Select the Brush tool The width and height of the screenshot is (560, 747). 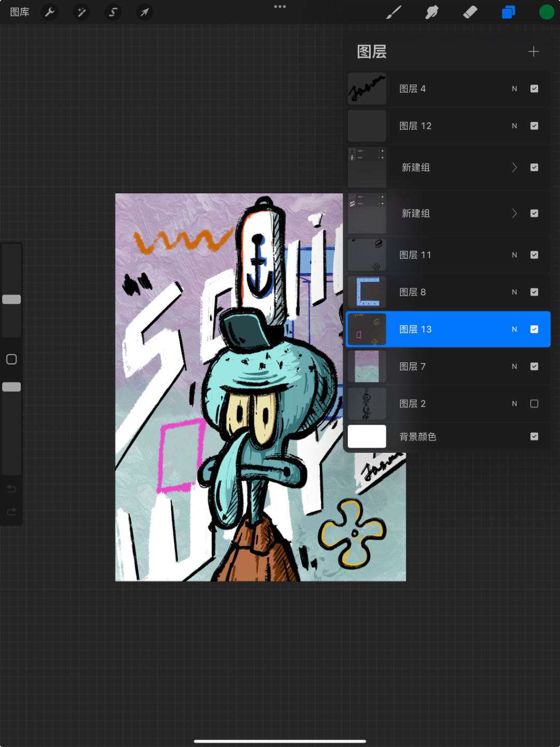click(x=394, y=12)
